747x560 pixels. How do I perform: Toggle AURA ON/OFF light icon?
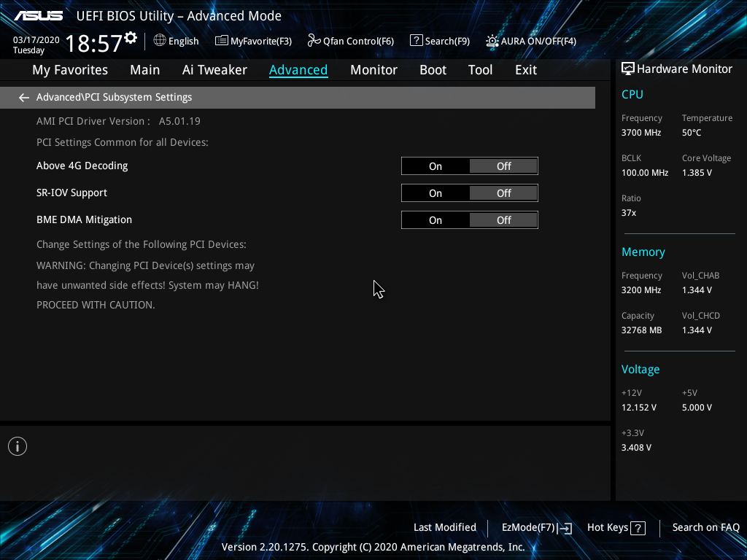[x=492, y=41]
